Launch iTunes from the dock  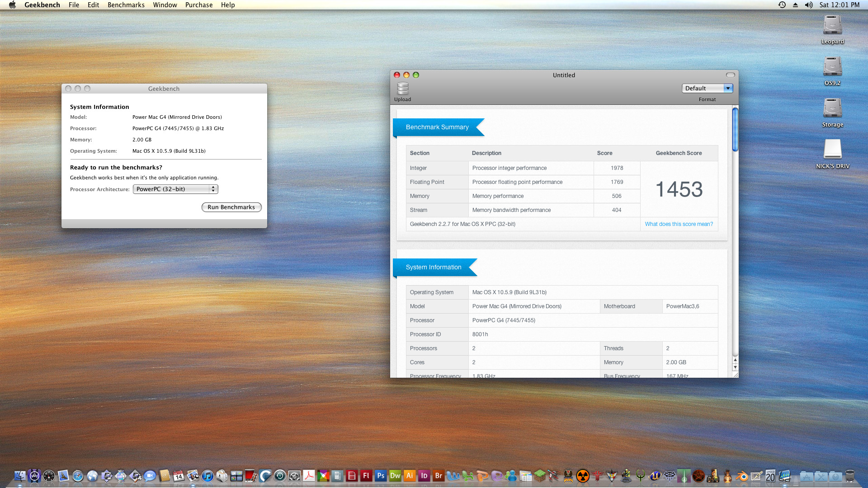208,475
